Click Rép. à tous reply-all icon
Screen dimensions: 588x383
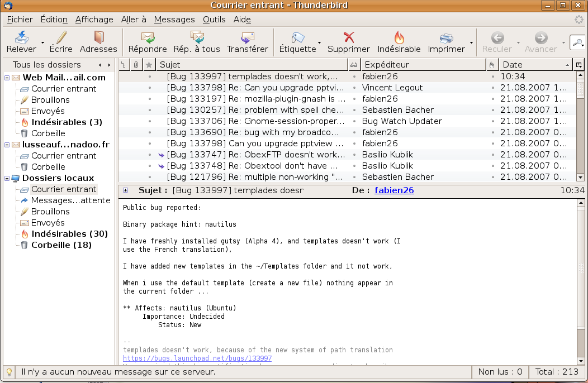click(x=197, y=38)
